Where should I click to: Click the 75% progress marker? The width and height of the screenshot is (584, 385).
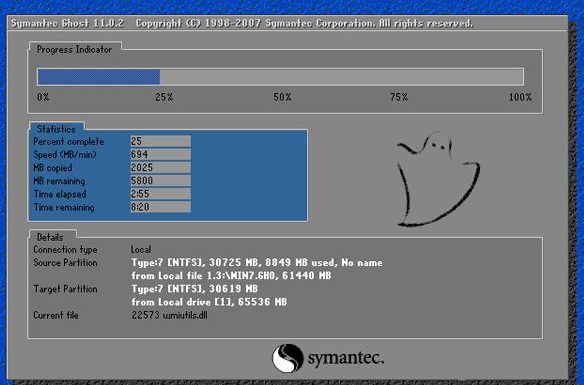tap(399, 97)
